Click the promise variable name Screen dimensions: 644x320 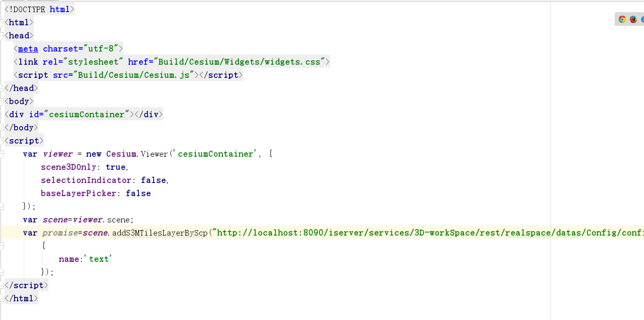[x=59, y=233]
